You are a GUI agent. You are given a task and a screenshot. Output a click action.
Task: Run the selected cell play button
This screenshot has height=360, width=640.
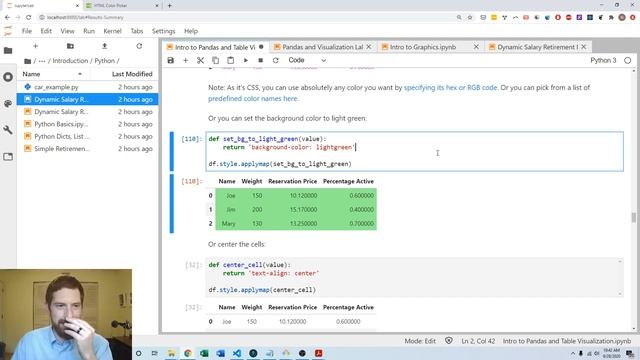246,60
